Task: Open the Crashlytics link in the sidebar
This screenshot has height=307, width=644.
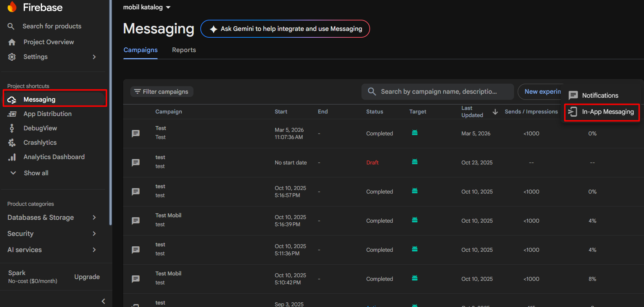Action: 40,143
